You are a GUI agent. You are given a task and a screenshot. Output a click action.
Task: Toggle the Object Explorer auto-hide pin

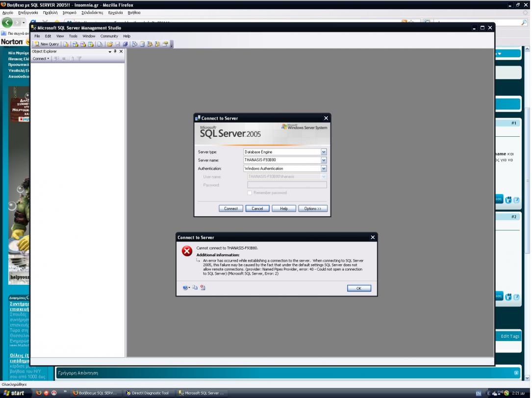point(115,51)
